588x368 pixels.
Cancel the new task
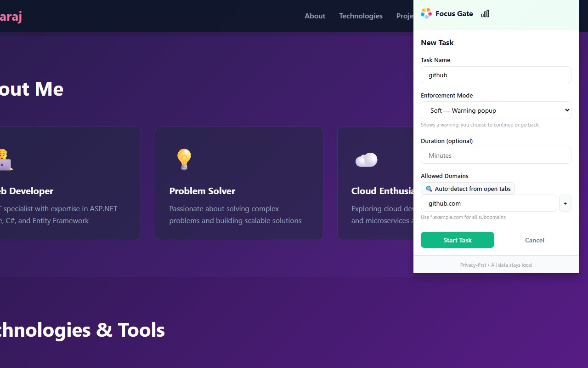point(535,240)
